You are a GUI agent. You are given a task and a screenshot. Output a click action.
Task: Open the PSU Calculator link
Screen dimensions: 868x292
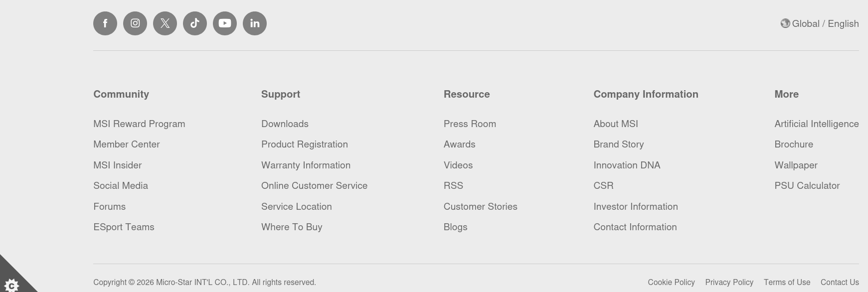[807, 186]
